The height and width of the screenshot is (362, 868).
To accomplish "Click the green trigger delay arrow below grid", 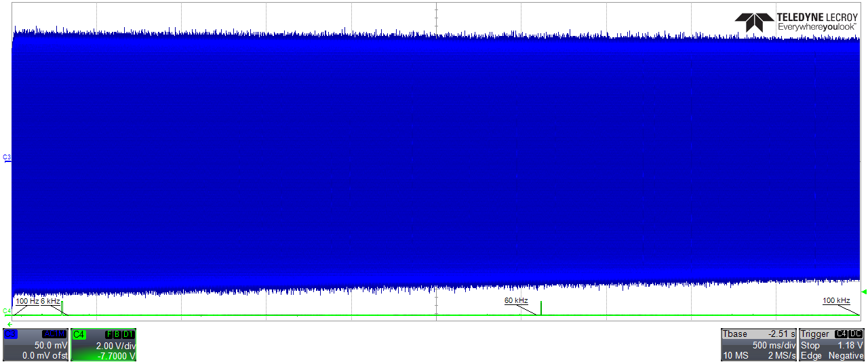I will pyautogui.click(x=9, y=324).
